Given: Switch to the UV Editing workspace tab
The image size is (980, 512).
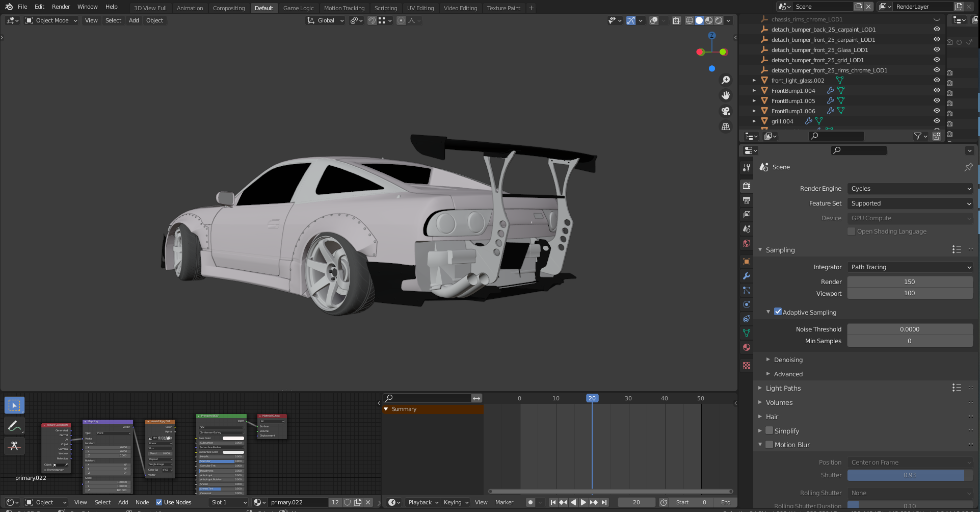Looking at the screenshot, I should (x=420, y=8).
